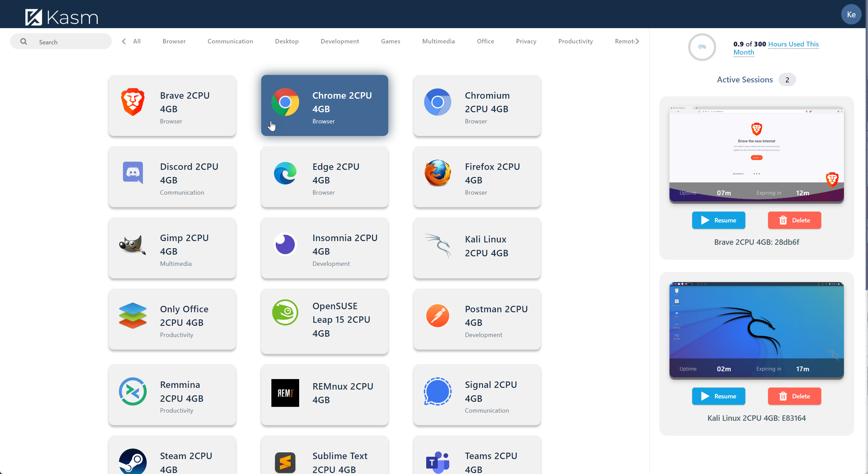This screenshot has width=868, height=474.
Task: Launch the OpenSUSE Leap 15 workspace icon
Action: click(285, 312)
